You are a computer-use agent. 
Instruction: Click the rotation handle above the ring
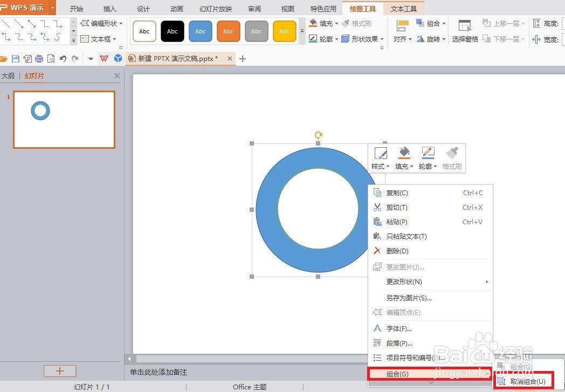318,135
